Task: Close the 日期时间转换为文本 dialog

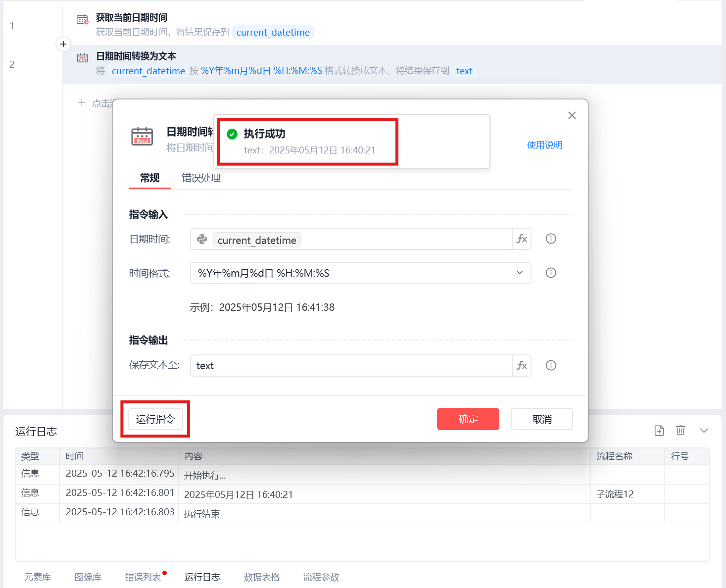Action: click(572, 115)
